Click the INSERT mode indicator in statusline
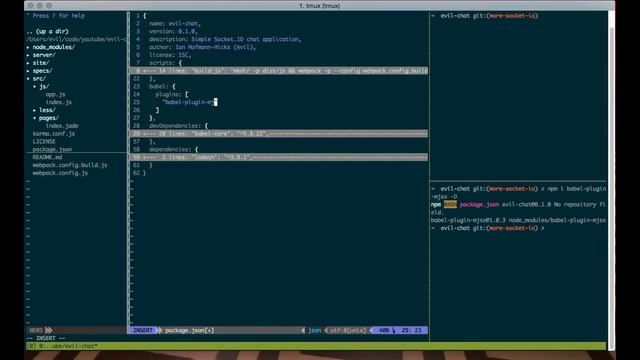 coord(142,330)
